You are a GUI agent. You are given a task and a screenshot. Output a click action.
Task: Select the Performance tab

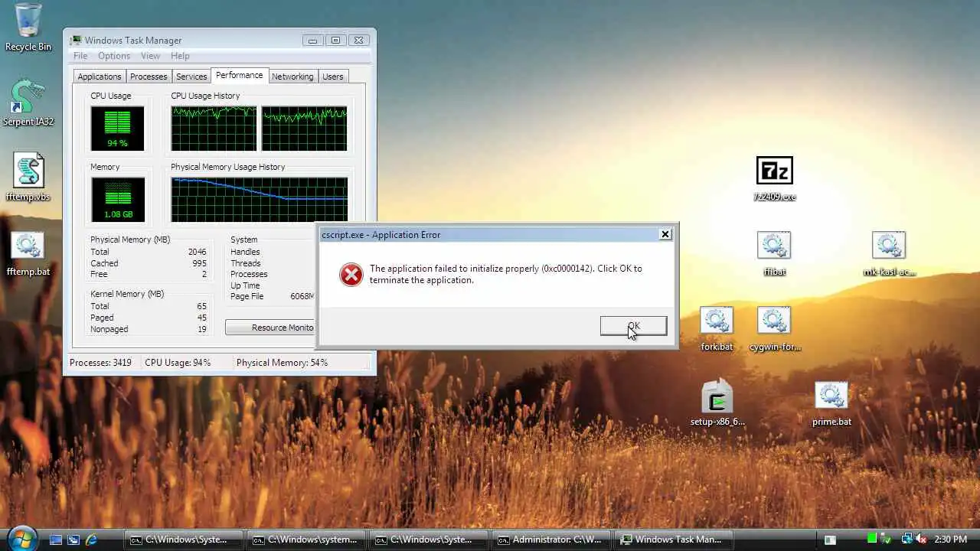pyautogui.click(x=239, y=75)
